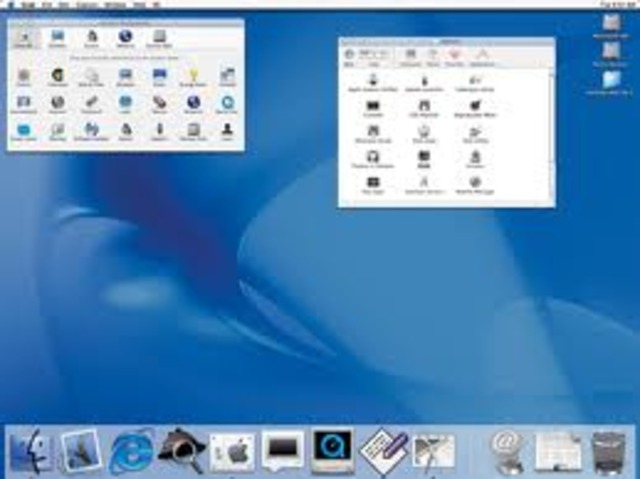The height and width of the screenshot is (479, 640).
Task: Open the Internet preference pane
Action: click(x=58, y=104)
